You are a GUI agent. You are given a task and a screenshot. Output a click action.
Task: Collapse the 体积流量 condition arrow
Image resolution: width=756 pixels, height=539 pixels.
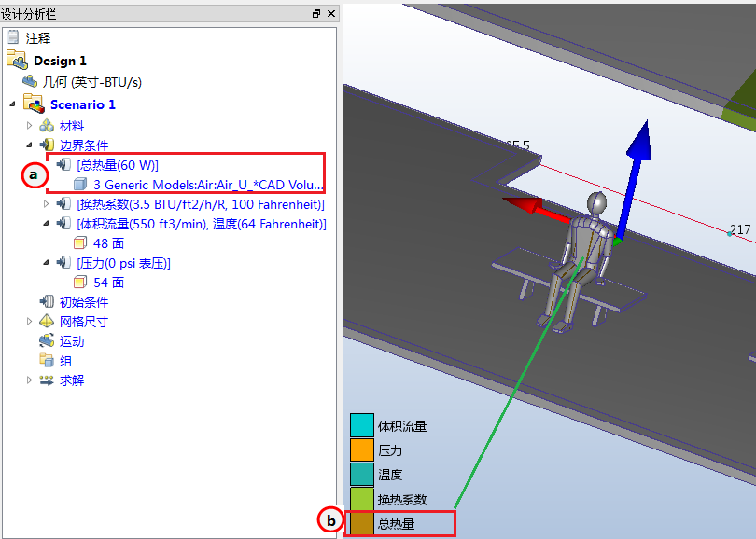[47, 224]
